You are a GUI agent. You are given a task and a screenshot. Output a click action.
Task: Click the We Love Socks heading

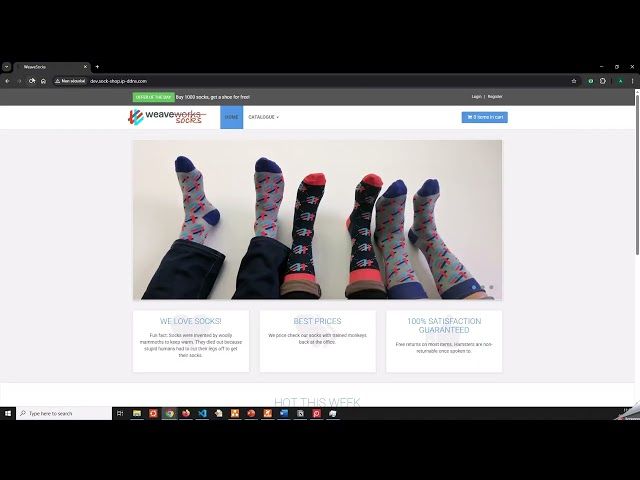click(x=191, y=321)
